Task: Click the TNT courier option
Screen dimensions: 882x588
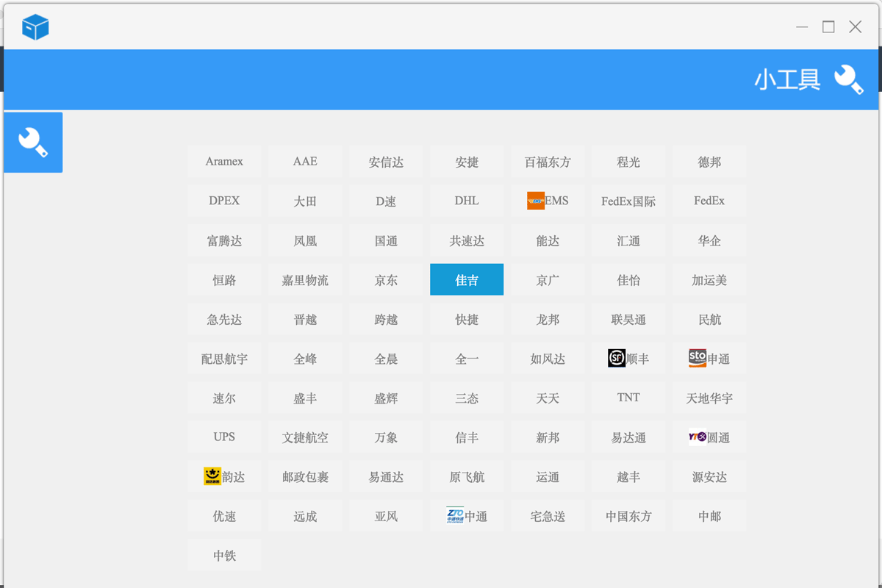Action: click(628, 398)
